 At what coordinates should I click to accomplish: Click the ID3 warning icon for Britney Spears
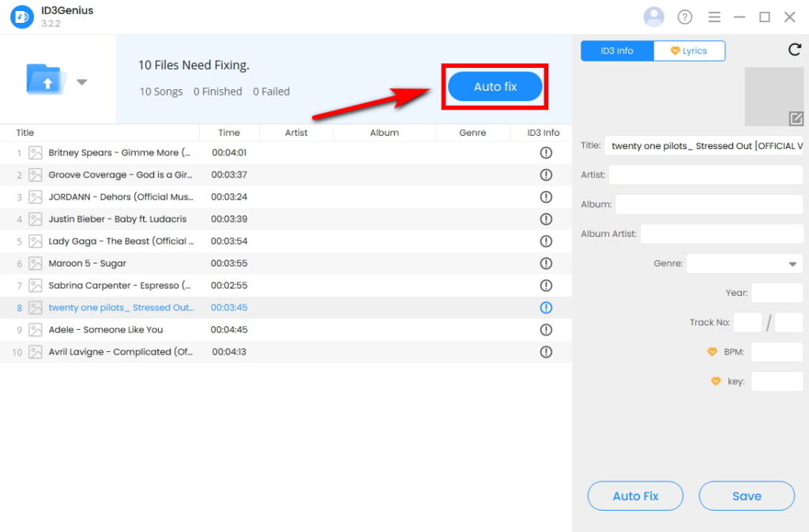(x=546, y=152)
